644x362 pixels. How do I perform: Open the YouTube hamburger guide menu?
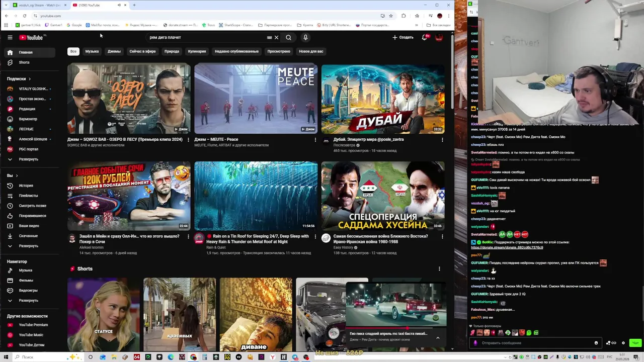click(x=10, y=37)
